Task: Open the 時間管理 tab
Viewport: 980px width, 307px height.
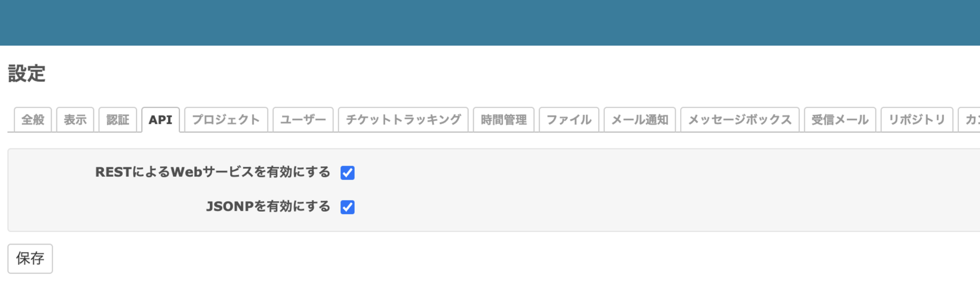Action: [503, 120]
